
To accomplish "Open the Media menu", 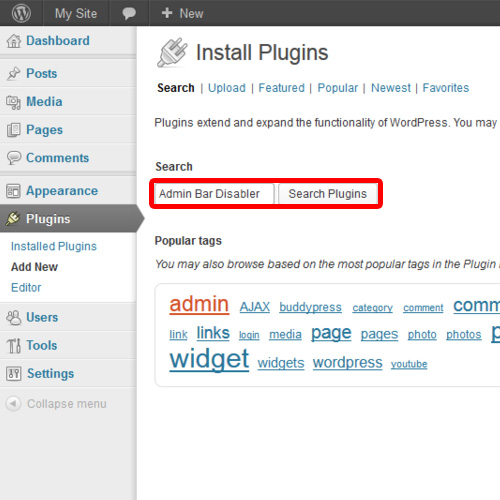I will coord(44,102).
